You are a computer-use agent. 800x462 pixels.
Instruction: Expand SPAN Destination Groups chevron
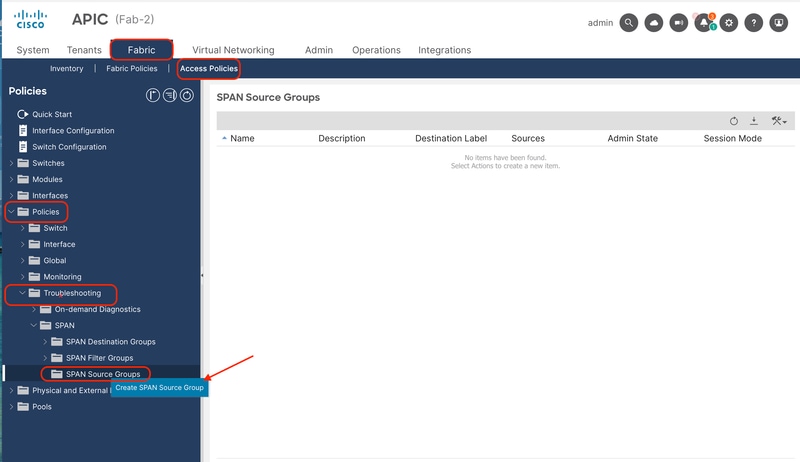pos(45,342)
